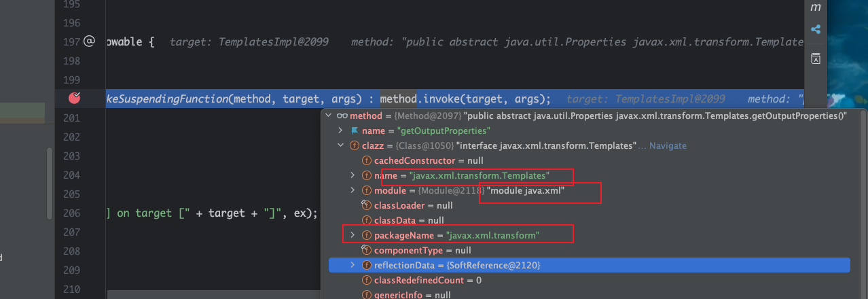This screenshot has height=299, width=868.
Task: Click the blue share-nodes sidebar icon
Action: point(816,29)
